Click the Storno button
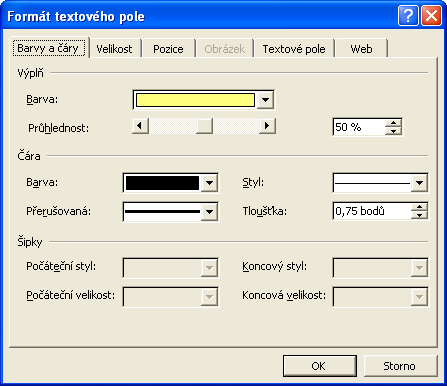The height and width of the screenshot is (386, 447). click(x=400, y=366)
